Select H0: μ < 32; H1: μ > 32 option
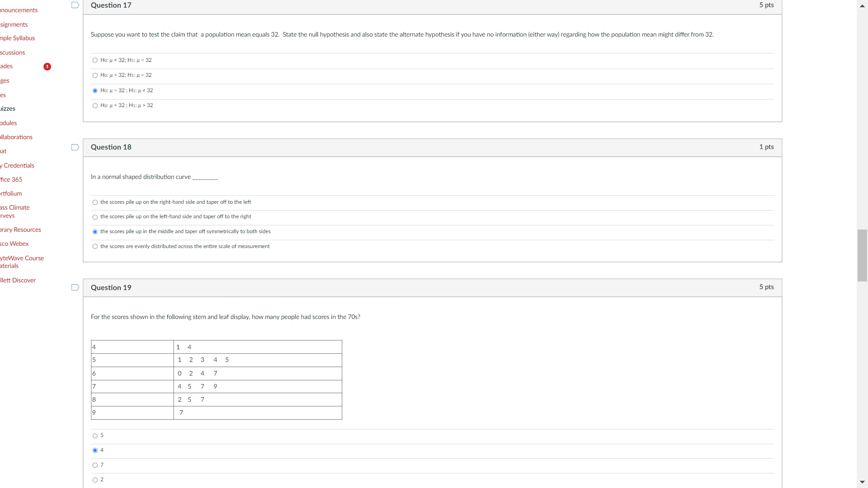The width and height of the screenshot is (868, 488). 95,106
